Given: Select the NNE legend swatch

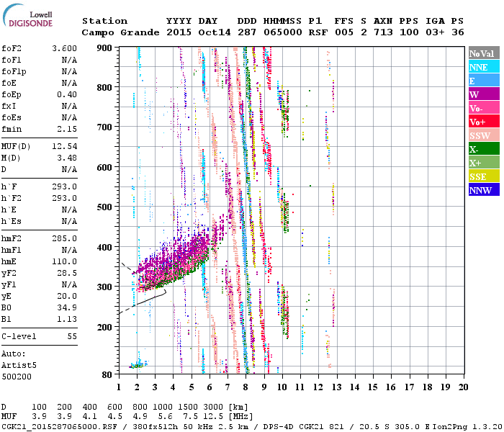Looking at the screenshot, I should pyautogui.click(x=484, y=67).
